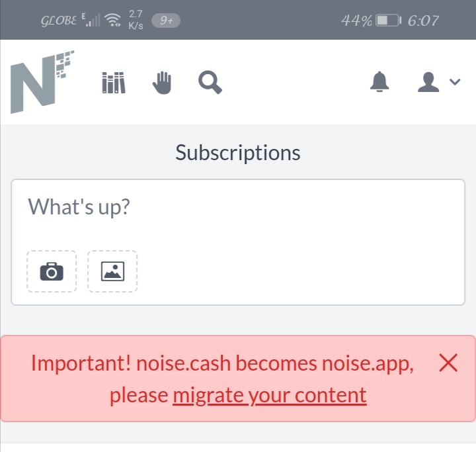
Task: Tap the Wi-Fi icon in status bar
Action: pyautogui.click(x=112, y=20)
